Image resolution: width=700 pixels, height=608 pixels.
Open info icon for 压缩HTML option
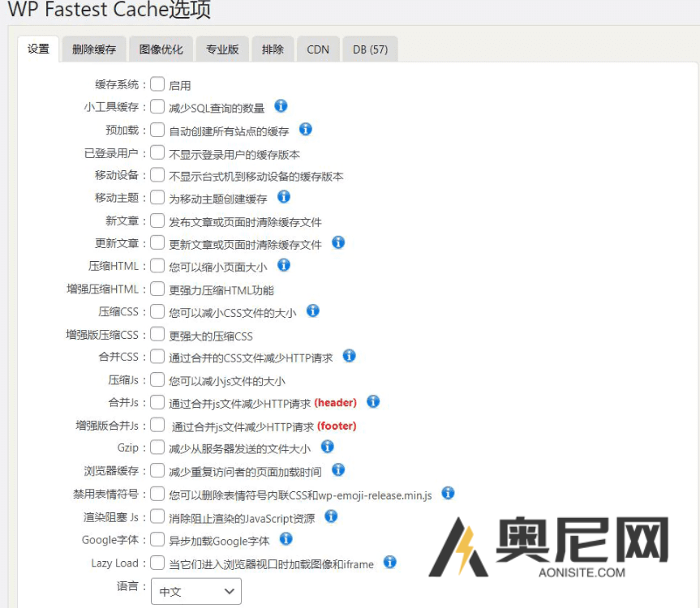coord(284,265)
